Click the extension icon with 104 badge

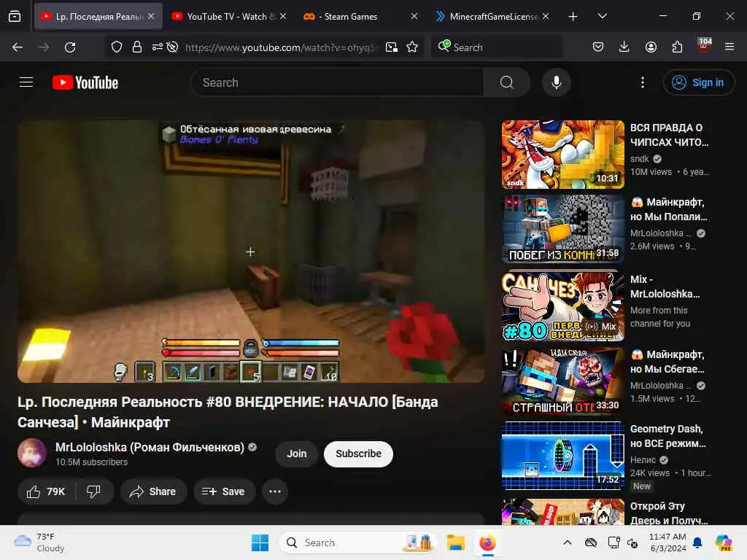click(x=704, y=46)
